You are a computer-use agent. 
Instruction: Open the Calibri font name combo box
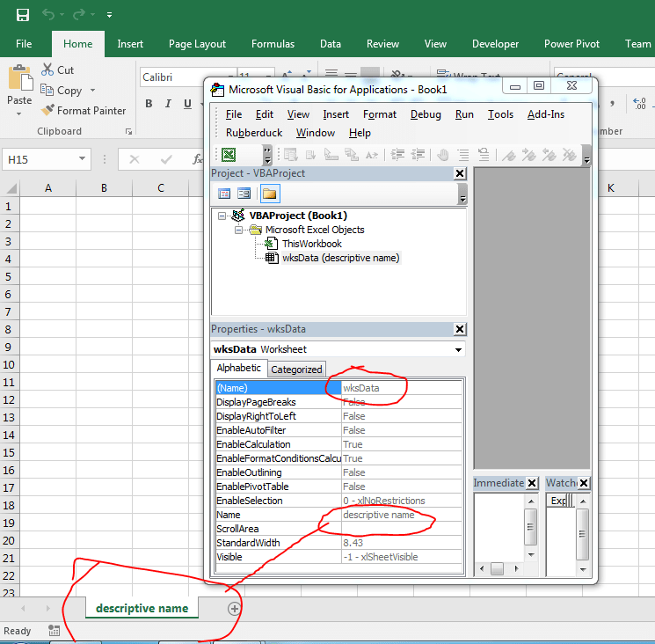[x=189, y=77]
